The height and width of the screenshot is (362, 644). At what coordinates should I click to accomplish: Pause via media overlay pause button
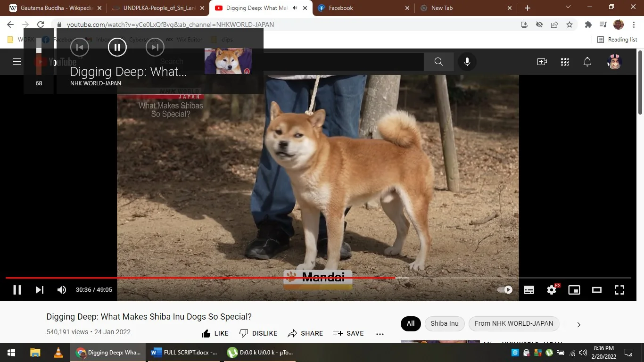(117, 47)
